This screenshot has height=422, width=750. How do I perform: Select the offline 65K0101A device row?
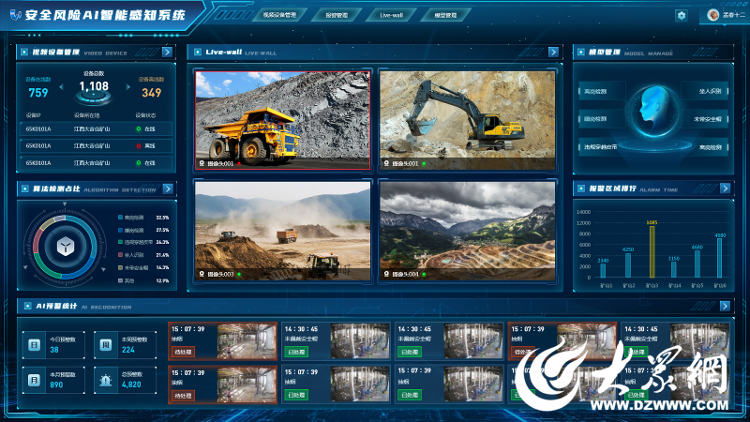tap(96, 146)
